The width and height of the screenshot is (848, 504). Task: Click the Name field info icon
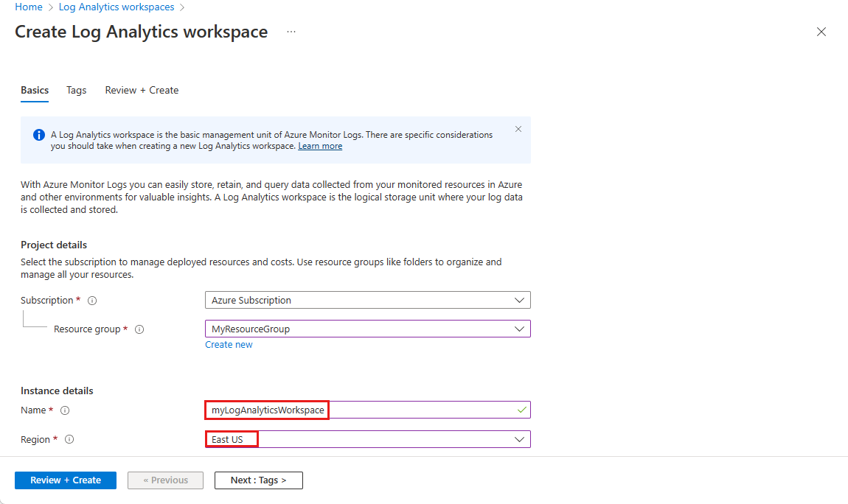click(x=65, y=410)
